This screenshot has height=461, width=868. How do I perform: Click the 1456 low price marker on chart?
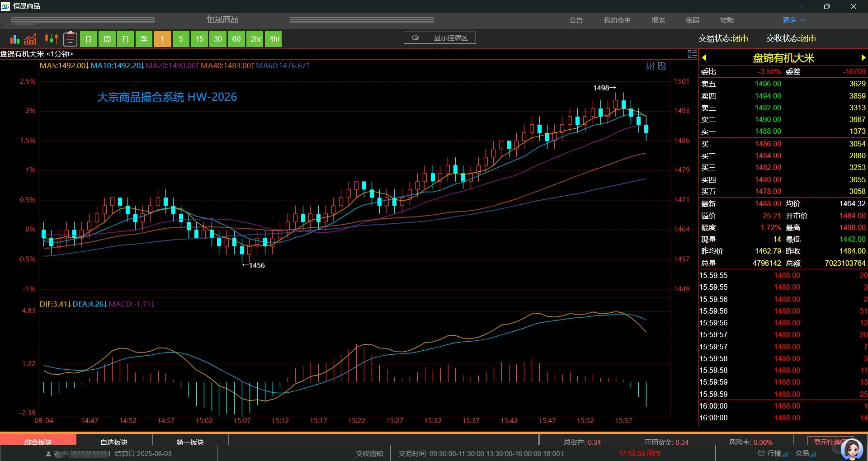(254, 265)
